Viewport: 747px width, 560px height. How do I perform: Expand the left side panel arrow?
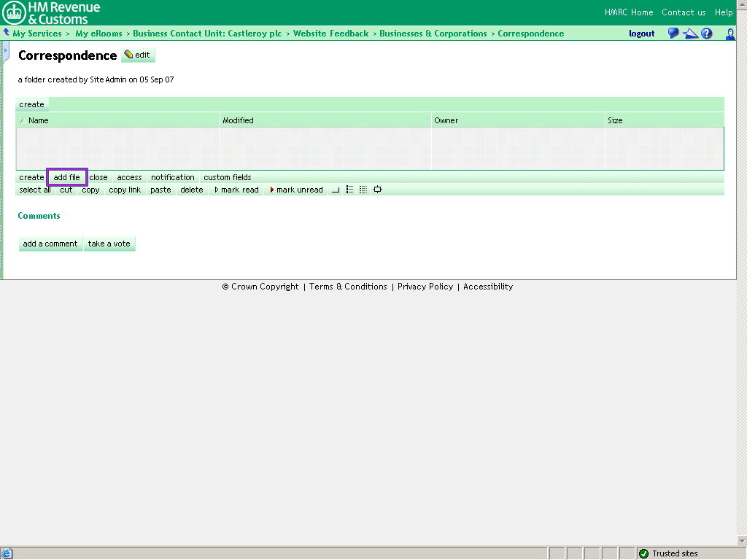[6, 52]
